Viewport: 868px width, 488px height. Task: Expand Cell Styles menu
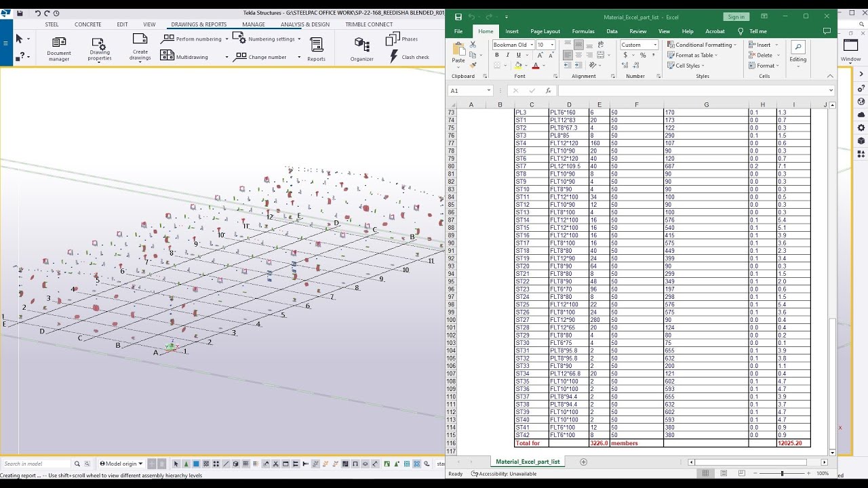click(x=686, y=66)
